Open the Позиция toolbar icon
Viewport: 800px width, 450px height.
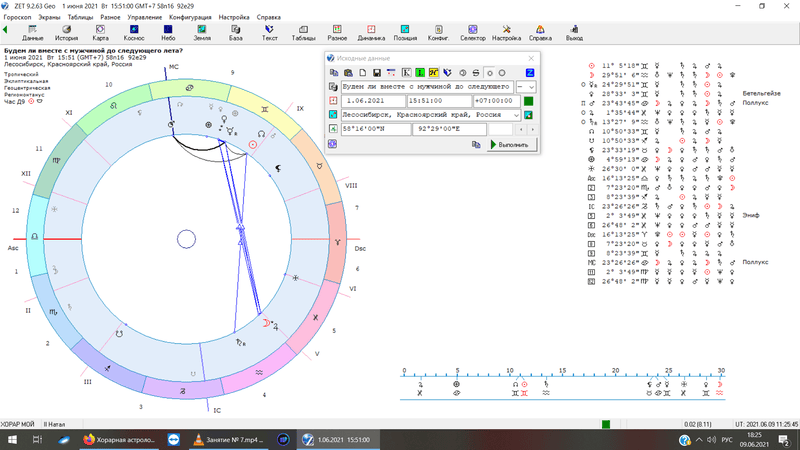tap(405, 32)
